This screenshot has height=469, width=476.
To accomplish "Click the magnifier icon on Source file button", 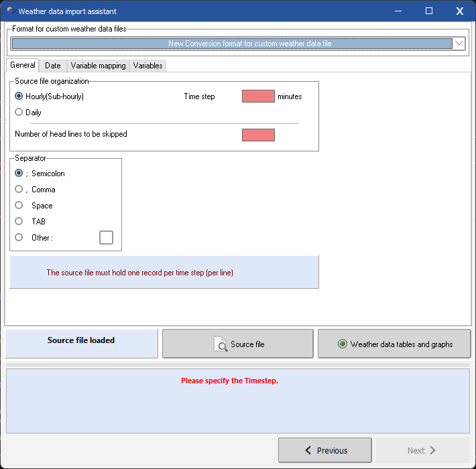I will [x=221, y=344].
